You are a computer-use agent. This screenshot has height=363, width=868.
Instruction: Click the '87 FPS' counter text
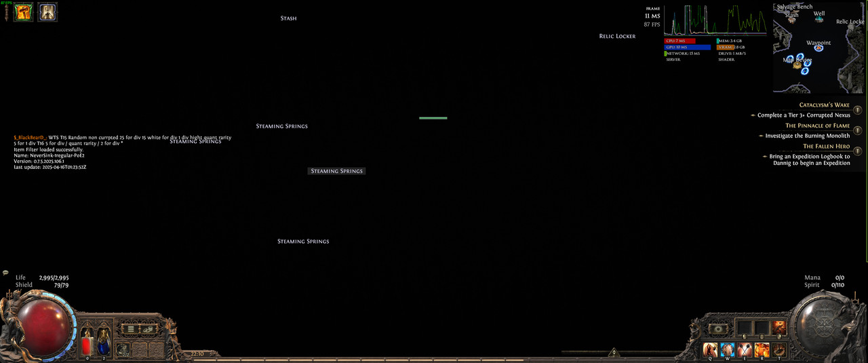coord(652,24)
